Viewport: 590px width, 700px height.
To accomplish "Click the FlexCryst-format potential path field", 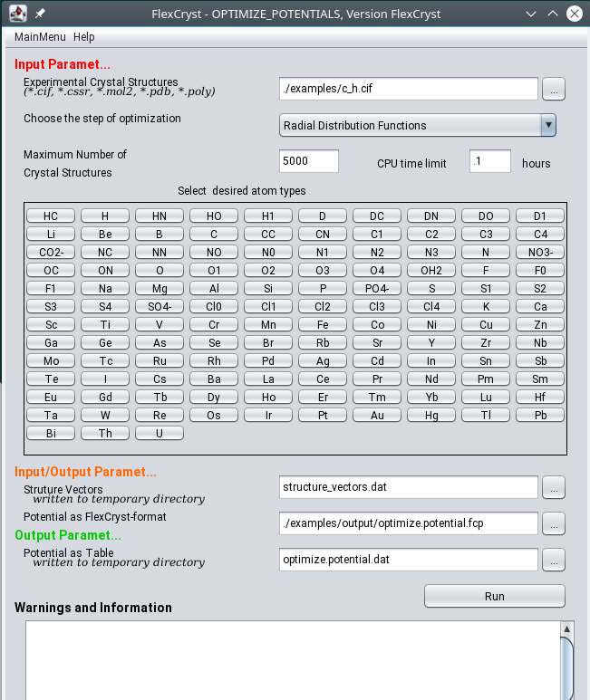I will click(x=408, y=523).
